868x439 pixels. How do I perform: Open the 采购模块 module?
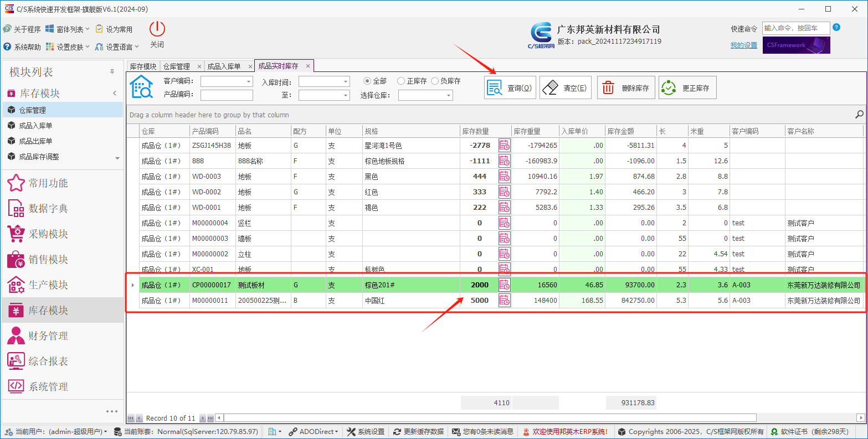(63, 234)
